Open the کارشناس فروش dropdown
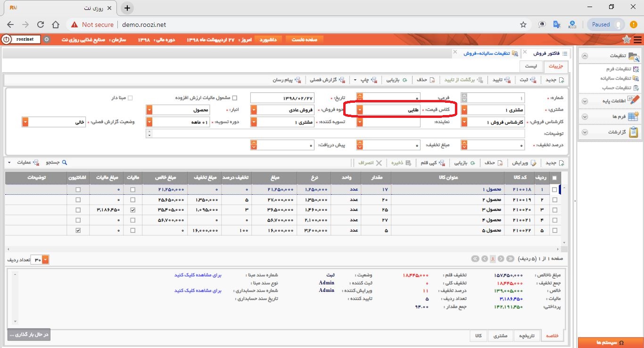 (x=464, y=122)
